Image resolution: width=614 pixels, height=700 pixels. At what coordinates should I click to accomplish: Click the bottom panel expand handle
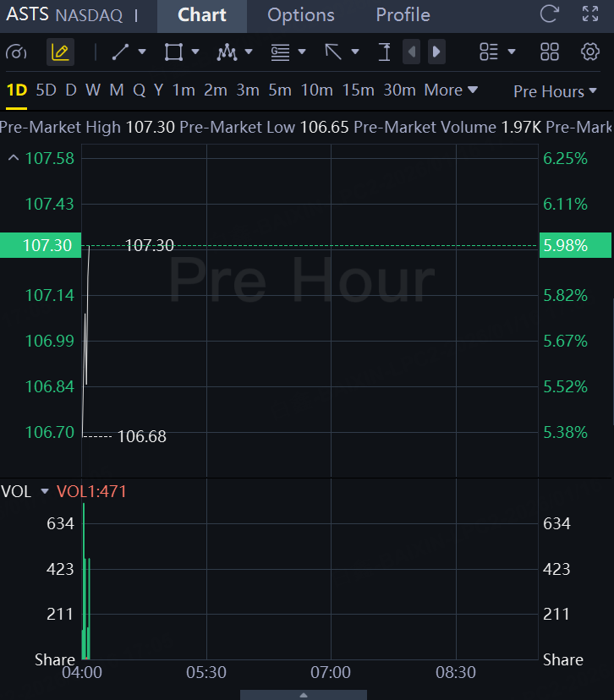tap(304, 695)
